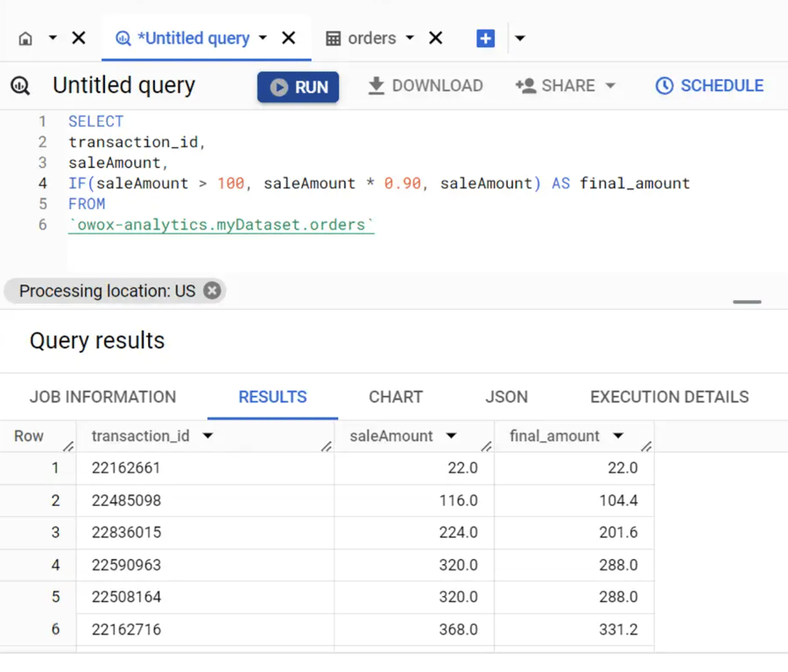788x672 pixels.
Task: Open transaction_id column sort menu
Action: (208, 436)
